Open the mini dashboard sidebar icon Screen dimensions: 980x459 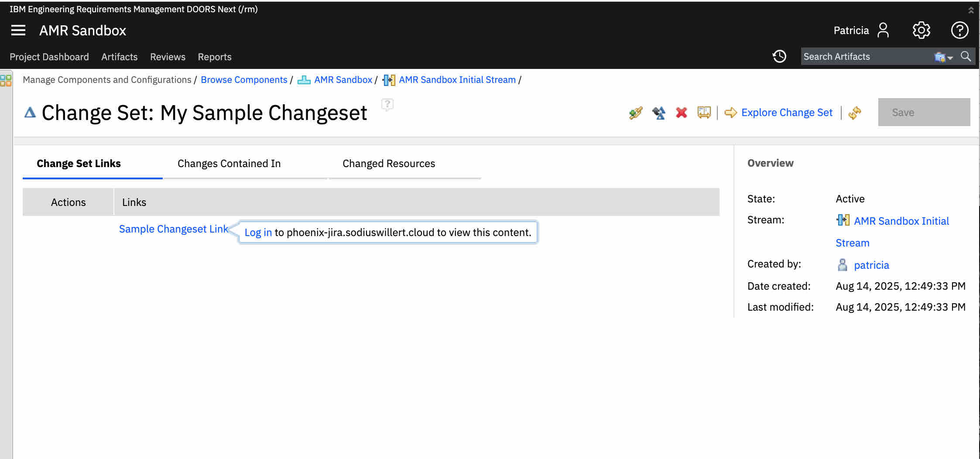6,80
